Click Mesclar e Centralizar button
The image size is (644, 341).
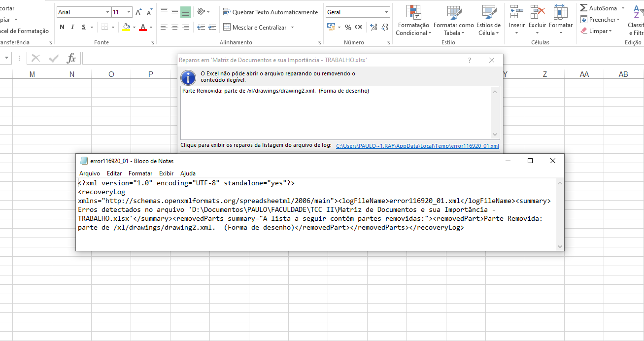[255, 28]
